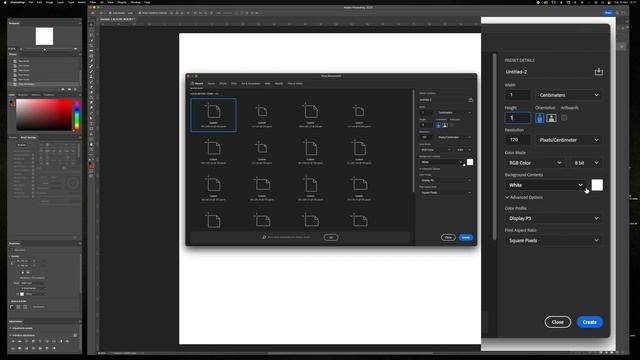Add a Brightness/Contrast adjustment from Adjustments panel

pyautogui.click(x=13, y=341)
